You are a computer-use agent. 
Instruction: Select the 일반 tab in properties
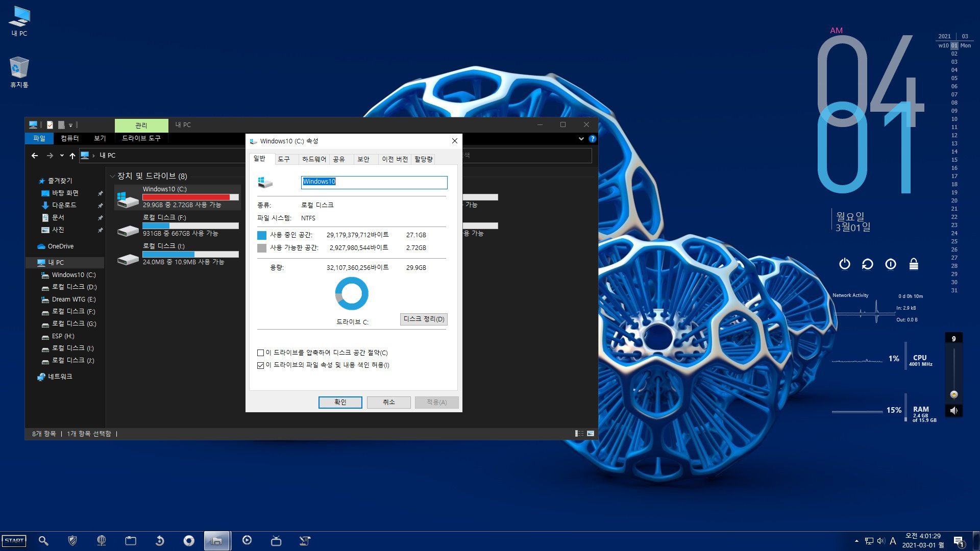[x=259, y=159]
